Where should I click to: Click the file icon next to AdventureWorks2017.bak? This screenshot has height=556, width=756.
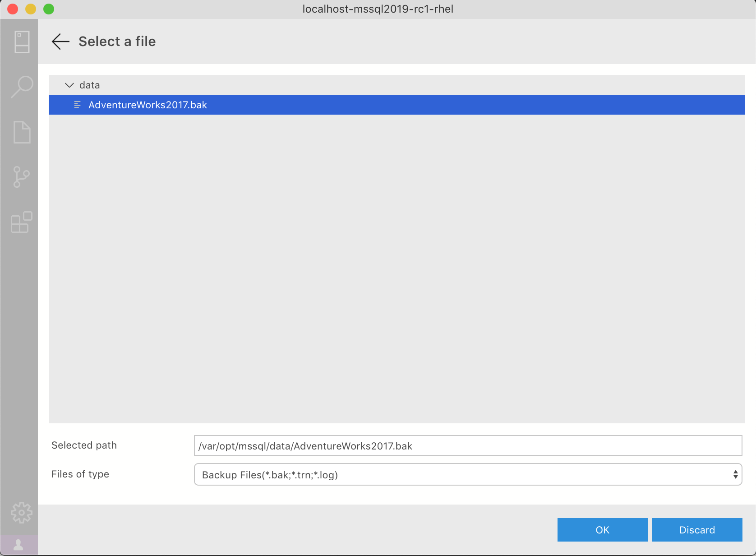[77, 105]
